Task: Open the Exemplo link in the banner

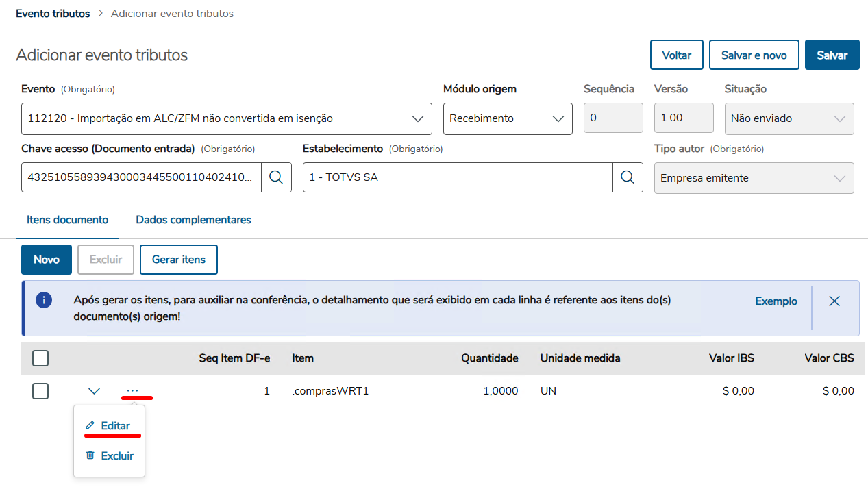Action: (x=776, y=301)
